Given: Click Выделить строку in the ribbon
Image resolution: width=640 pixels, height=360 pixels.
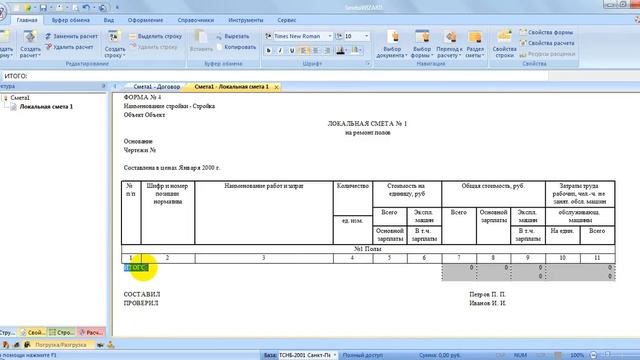Looking at the screenshot, I should coord(156,36).
